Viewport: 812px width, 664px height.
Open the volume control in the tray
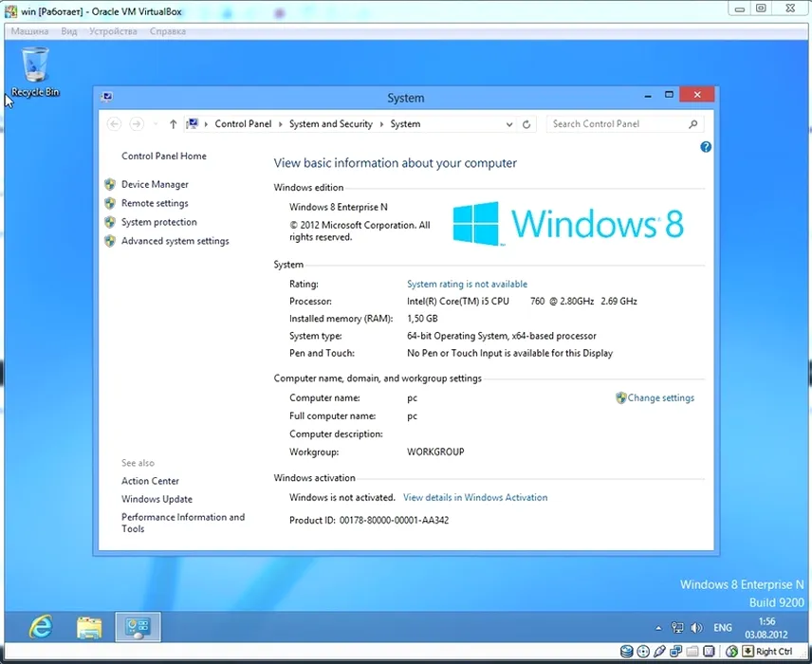click(x=696, y=628)
